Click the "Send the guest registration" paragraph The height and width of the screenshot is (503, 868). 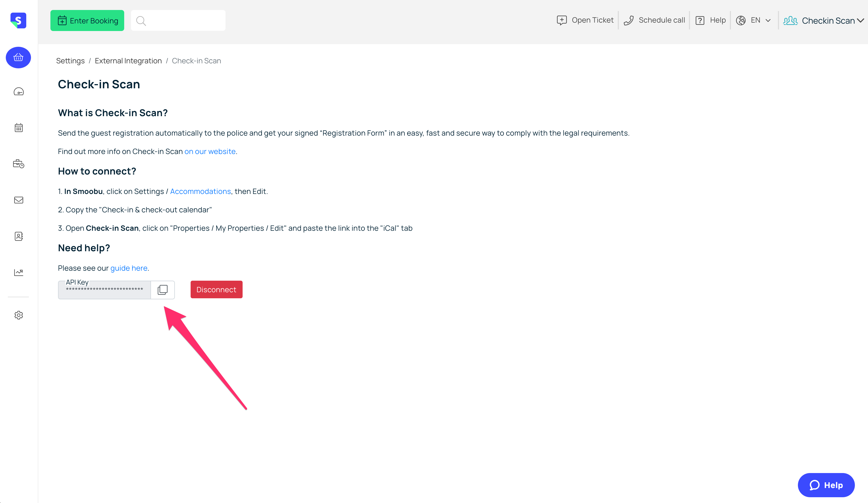point(343,133)
